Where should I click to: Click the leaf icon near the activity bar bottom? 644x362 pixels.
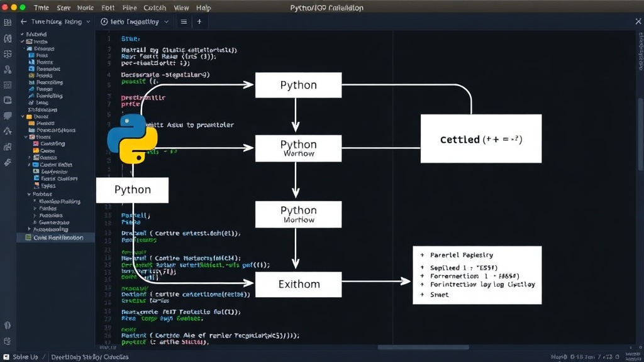click(x=8, y=326)
